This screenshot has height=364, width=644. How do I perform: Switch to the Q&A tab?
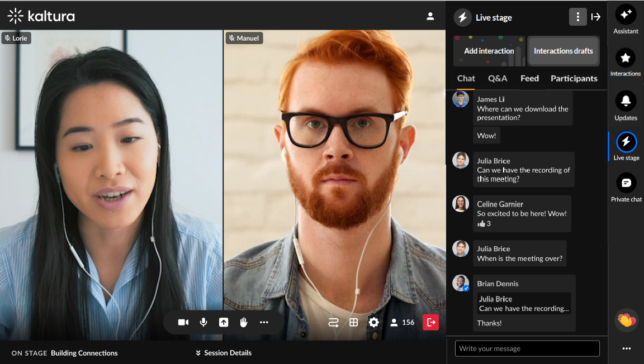[x=498, y=78]
